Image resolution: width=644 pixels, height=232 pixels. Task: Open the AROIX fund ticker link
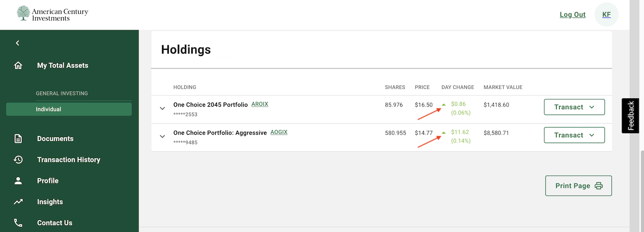point(260,104)
